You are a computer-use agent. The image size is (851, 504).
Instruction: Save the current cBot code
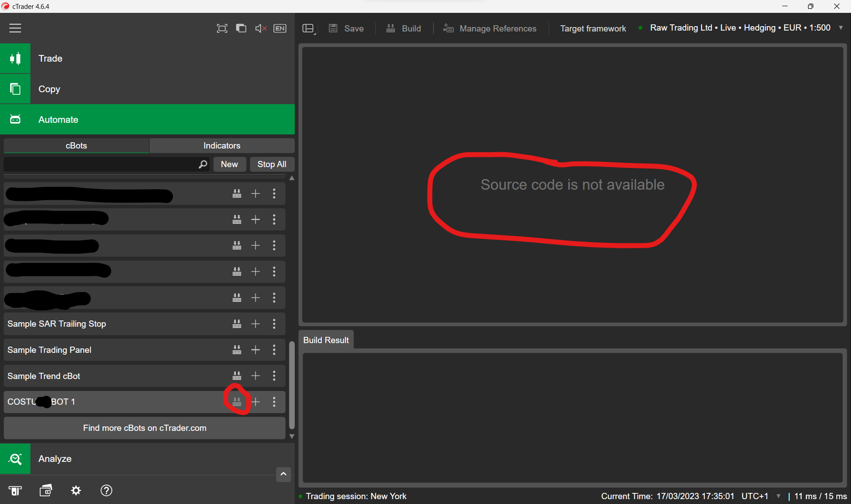(x=346, y=28)
